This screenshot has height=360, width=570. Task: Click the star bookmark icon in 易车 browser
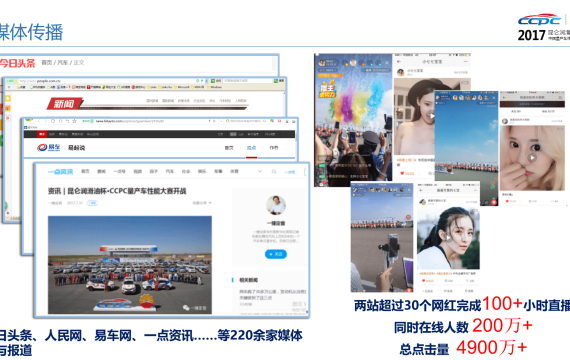(x=75, y=121)
